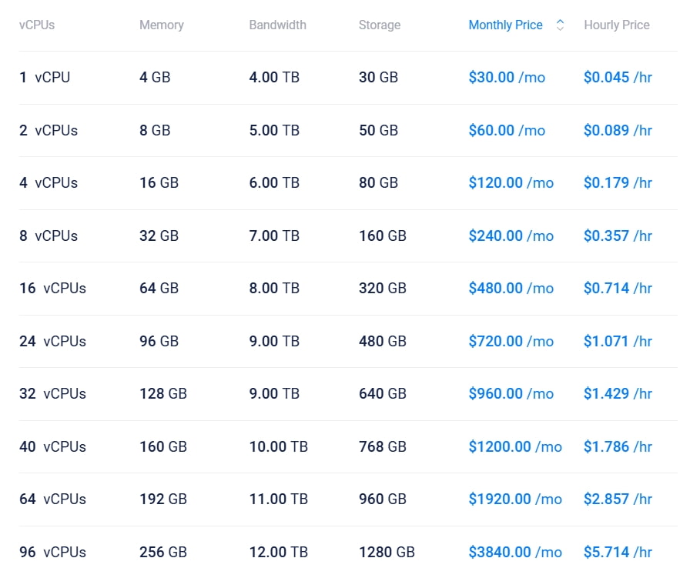The image size is (700, 588).
Task: Click the Hourly Price column header
Action: [x=616, y=25]
